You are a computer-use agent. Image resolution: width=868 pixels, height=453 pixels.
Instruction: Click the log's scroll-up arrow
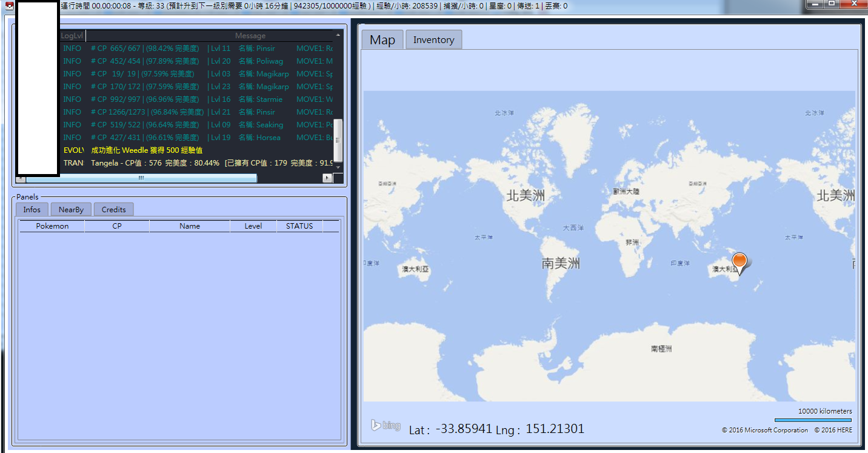coord(338,36)
